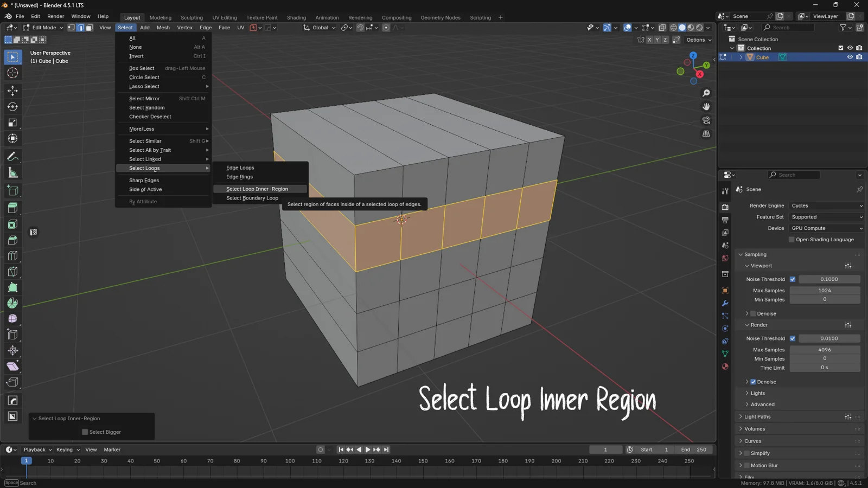Toggle Select Bigger checkbox
The width and height of the screenshot is (868, 488).
coord(85,432)
